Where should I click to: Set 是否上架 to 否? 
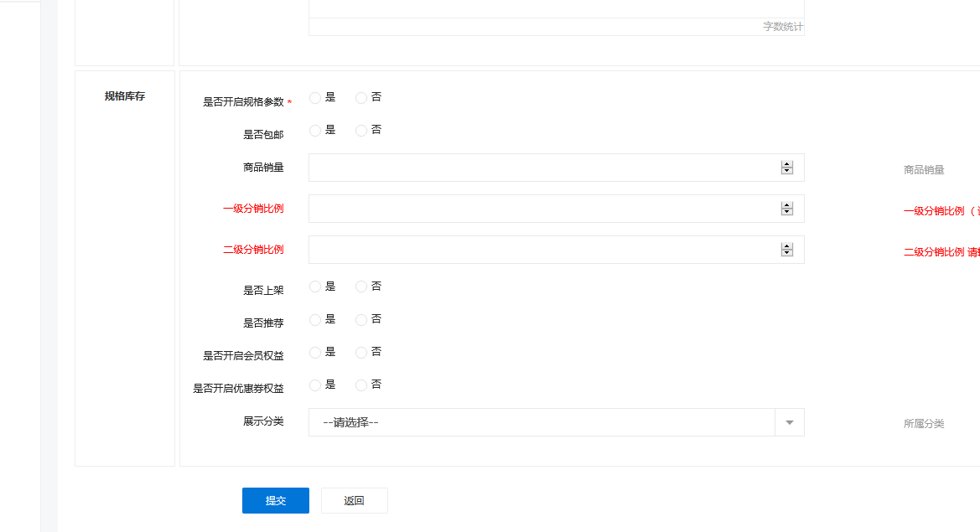click(361, 287)
